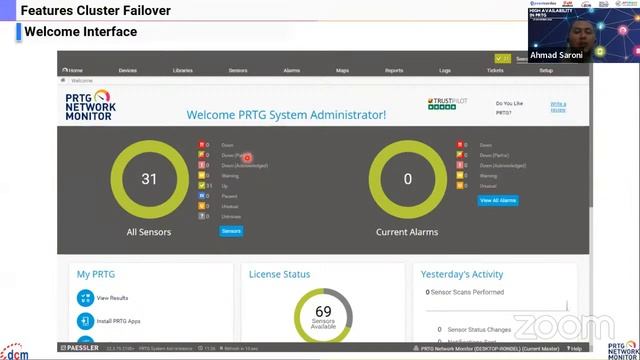This screenshot has width=640, height=360.
Task: Click the yellow Warning icon under All Sensors
Action: (202, 175)
